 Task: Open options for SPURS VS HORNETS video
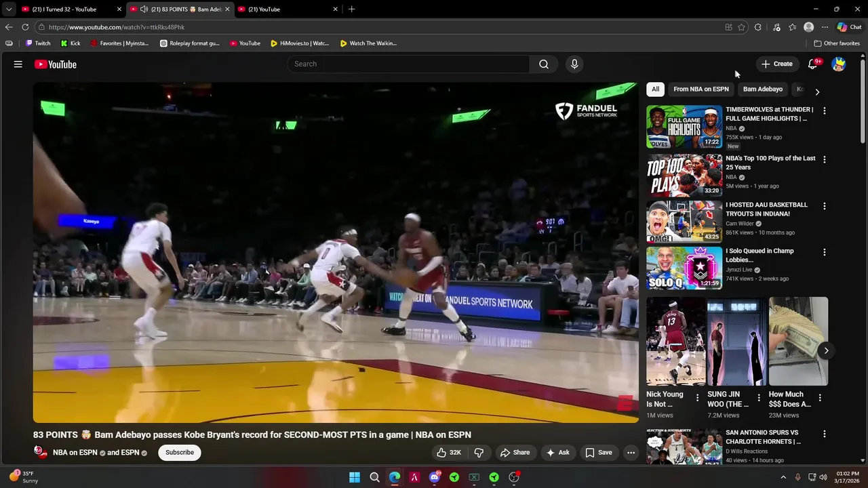pos(825,434)
